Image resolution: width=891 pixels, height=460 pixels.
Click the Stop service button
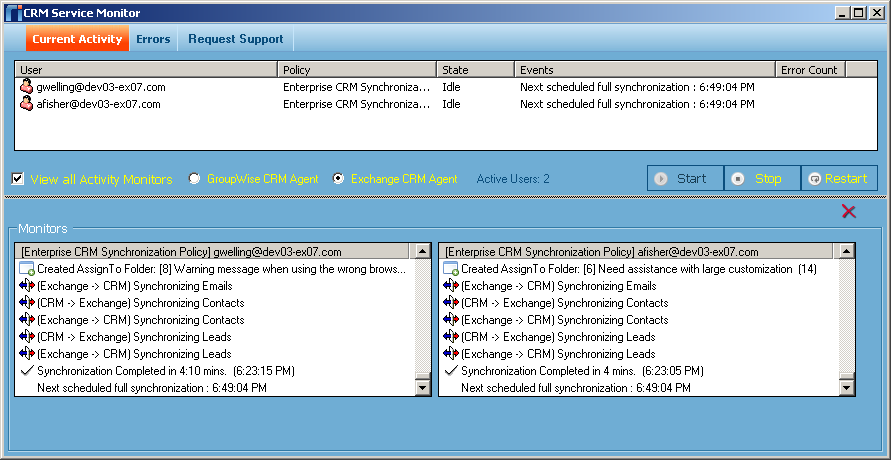click(x=762, y=178)
